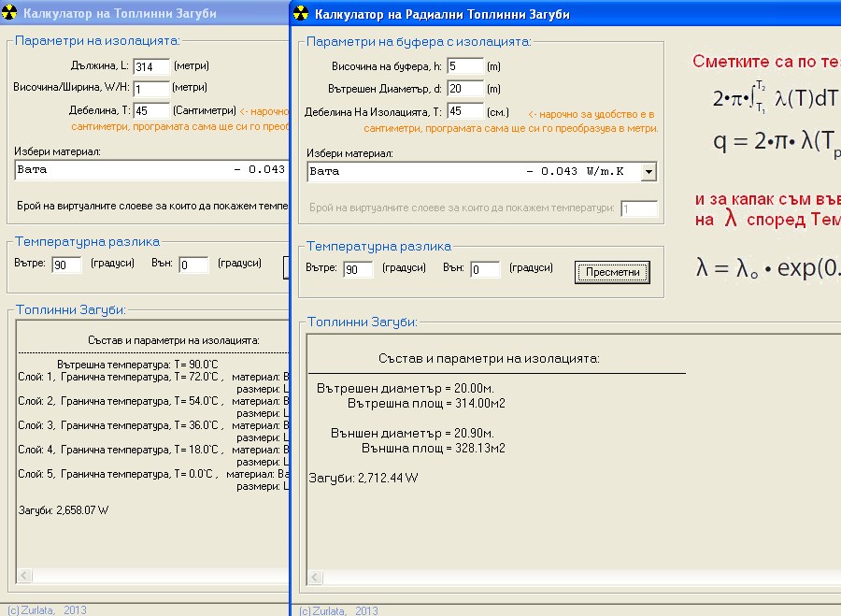Click the virtual layers count field in the radial calculator
The width and height of the screenshot is (841, 616).
tap(639, 208)
